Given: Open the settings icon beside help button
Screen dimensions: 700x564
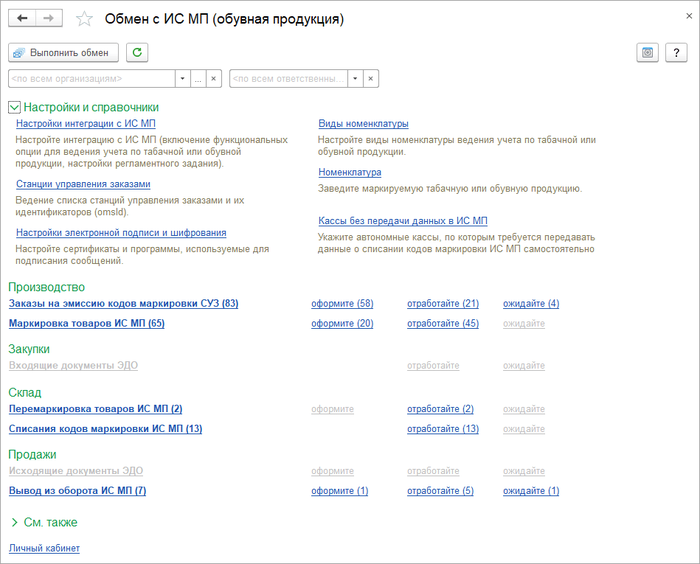Looking at the screenshot, I should coord(648,53).
